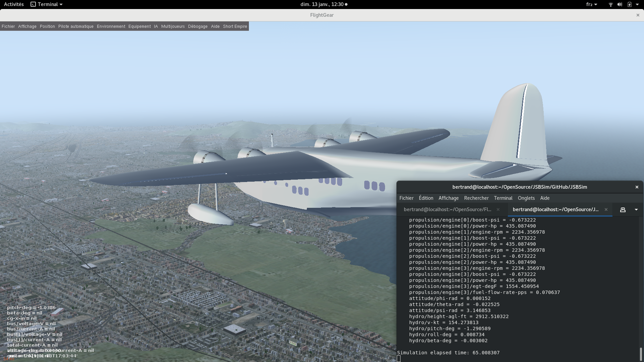
Task: Click the save session icon in terminal toolbar
Action: point(623,209)
